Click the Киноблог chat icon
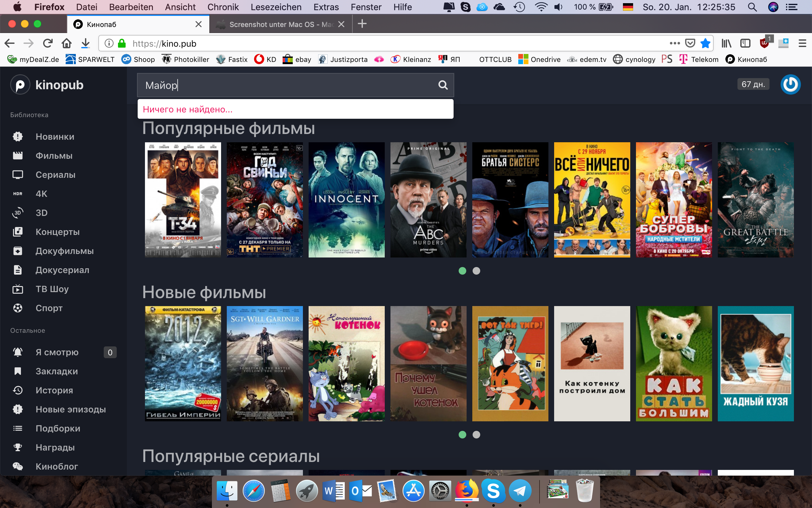This screenshot has height=508, width=812. [x=18, y=466]
